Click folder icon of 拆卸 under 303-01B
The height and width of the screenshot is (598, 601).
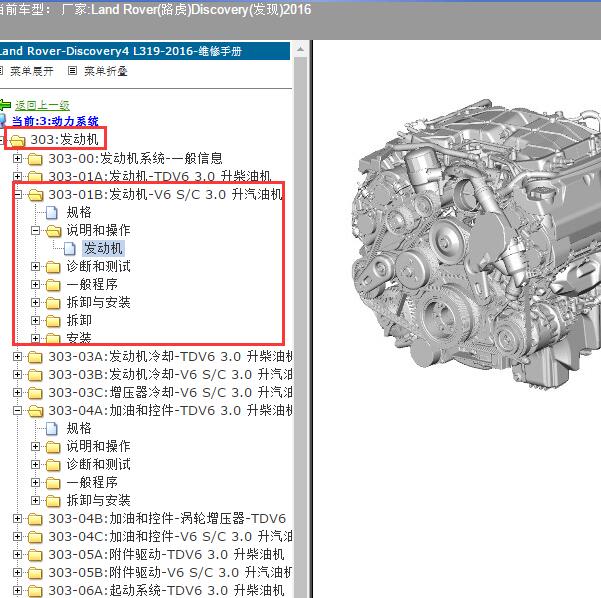tap(53, 321)
